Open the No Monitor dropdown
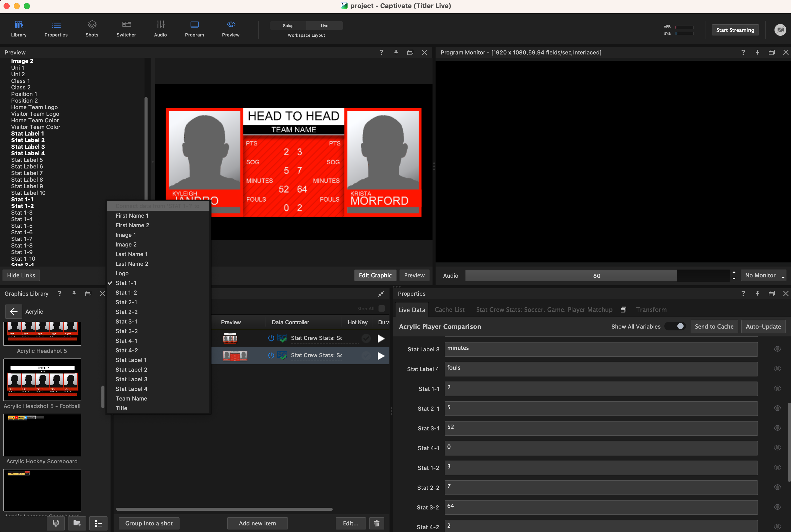 [x=763, y=275]
